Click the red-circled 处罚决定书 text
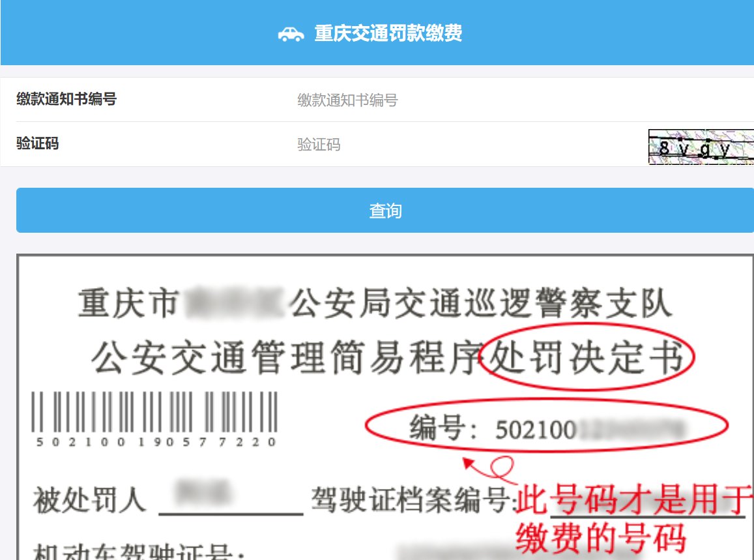This screenshot has width=754, height=560. coord(587,357)
